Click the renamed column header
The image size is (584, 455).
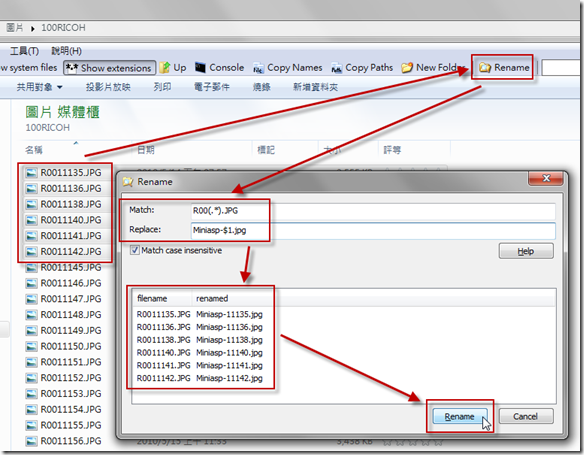tap(212, 299)
